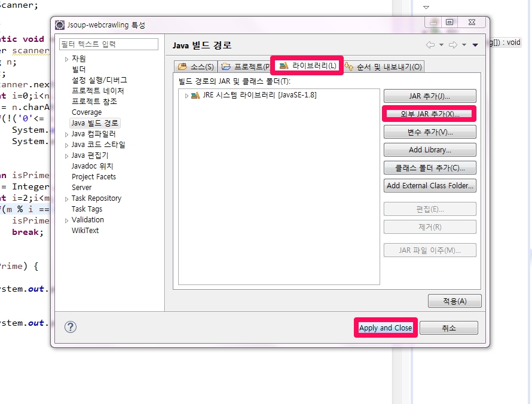The image size is (532, 404).
Task: Select Javadoc 위치 in the sidebar
Action: tap(92, 166)
